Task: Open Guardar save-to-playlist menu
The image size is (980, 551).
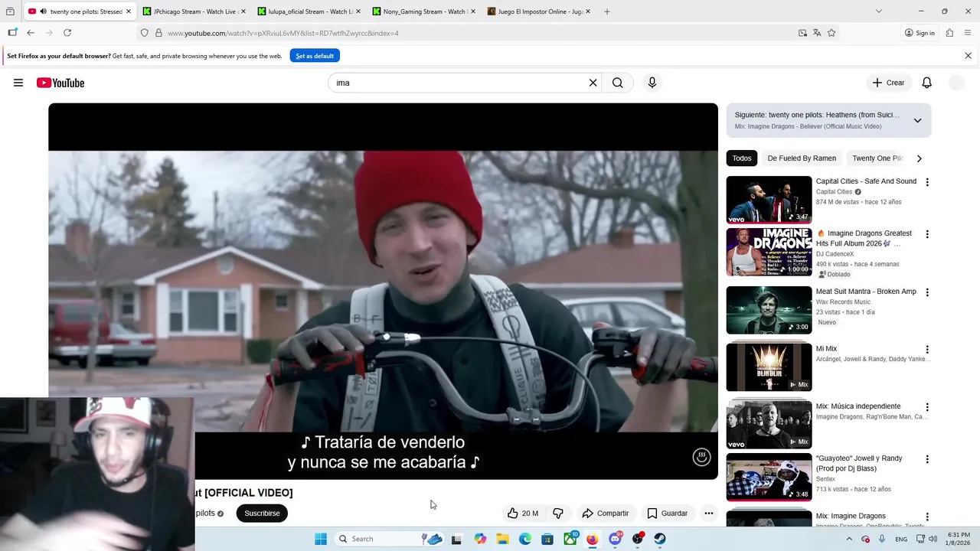Action: [667, 514]
